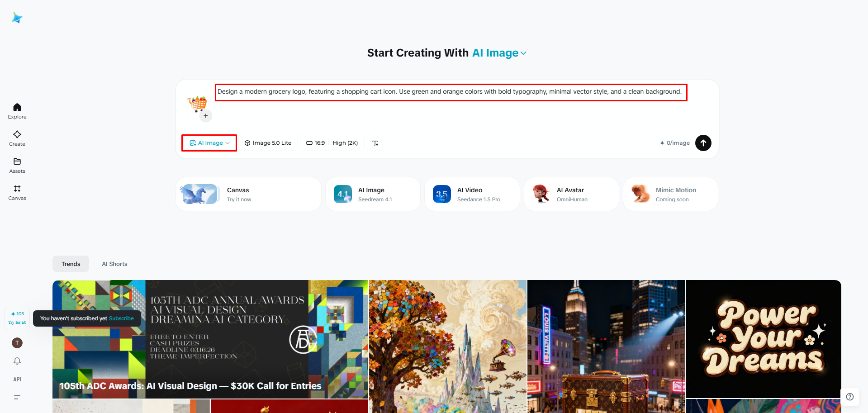The image size is (868, 413).
Task: Open Assets from the left sidebar
Action: click(17, 164)
